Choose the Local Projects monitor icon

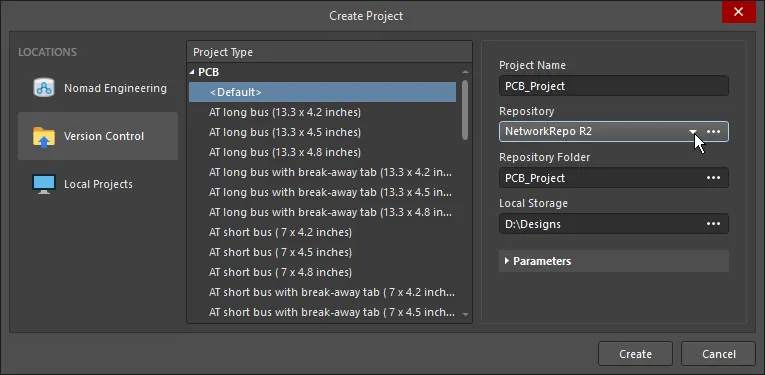[44, 184]
